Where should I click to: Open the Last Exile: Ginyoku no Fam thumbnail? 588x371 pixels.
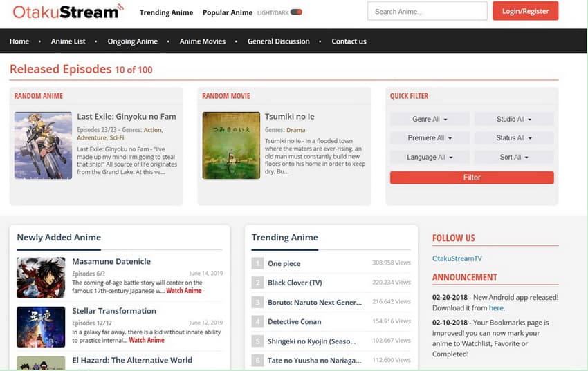coord(43,146)
